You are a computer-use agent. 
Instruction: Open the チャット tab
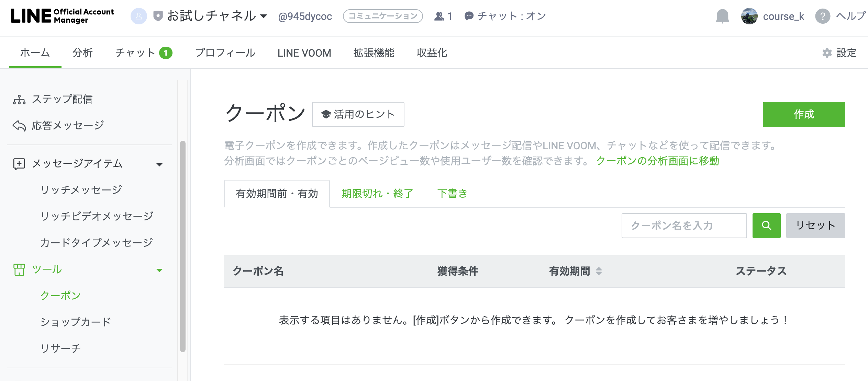[135, 53]
